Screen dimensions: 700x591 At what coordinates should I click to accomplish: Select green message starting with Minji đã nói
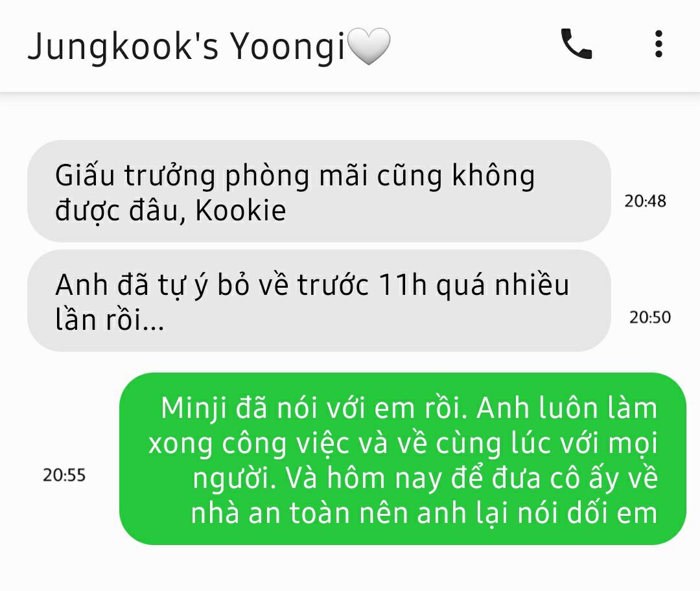point(402,459)
